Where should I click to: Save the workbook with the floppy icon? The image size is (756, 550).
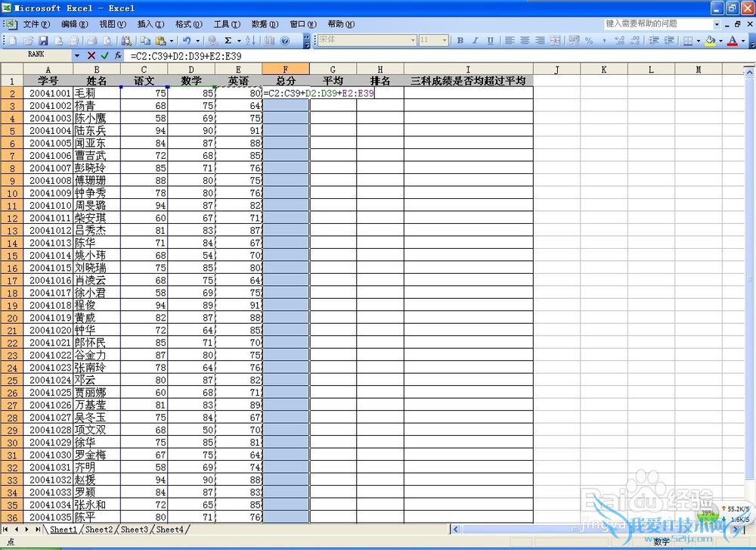pos(43,41)
